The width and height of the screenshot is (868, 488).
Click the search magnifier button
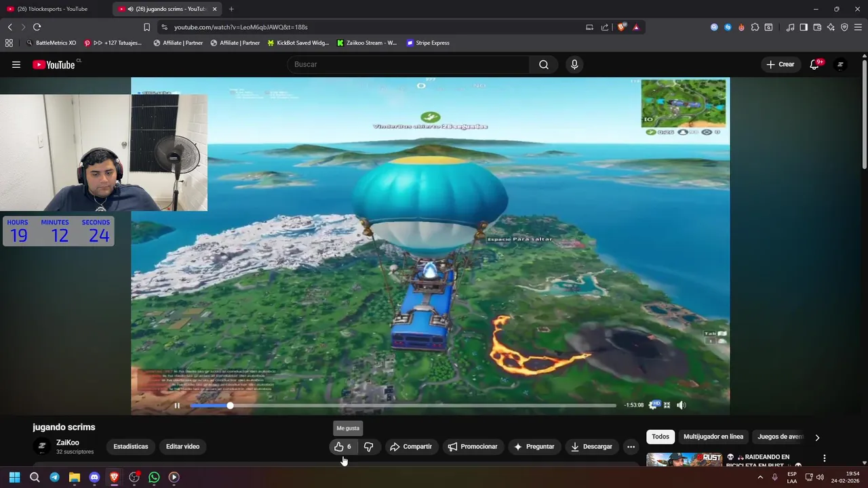[544, 64]
